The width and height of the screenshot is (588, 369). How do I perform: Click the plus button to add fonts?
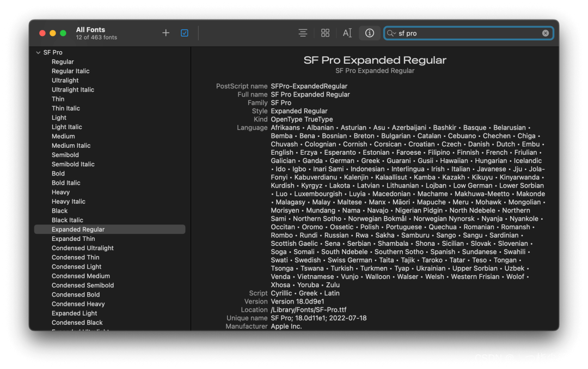tap(166, 33)
